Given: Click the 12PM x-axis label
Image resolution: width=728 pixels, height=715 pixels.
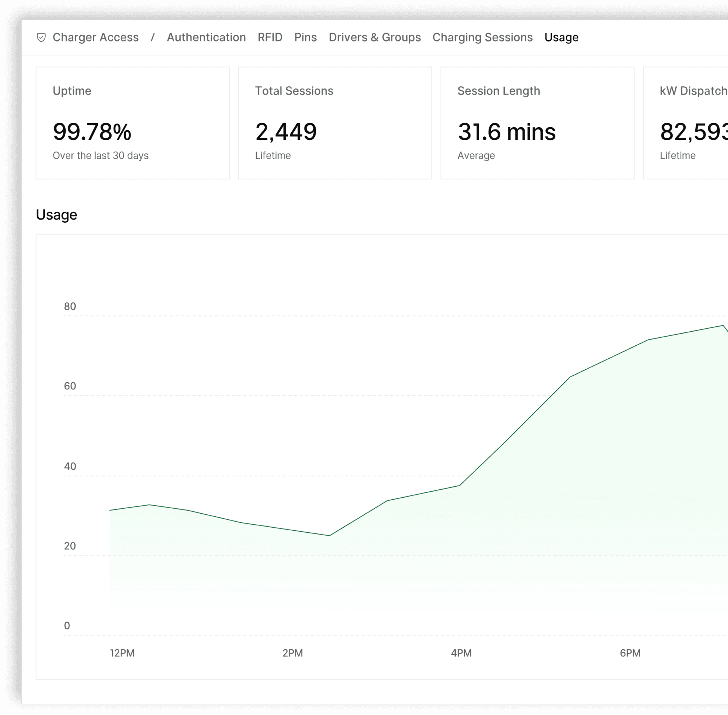Looking at the screenshot, I should click(x=122, y=653).
